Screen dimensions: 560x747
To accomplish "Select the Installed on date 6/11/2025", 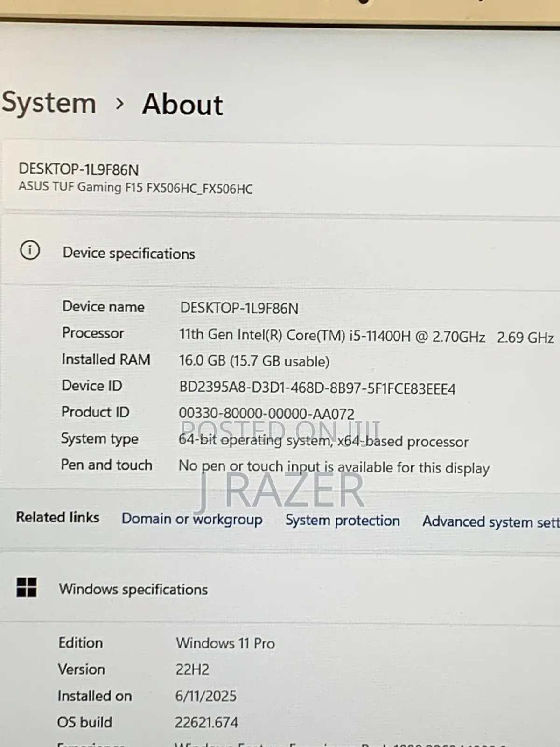I will coord(206,696).
